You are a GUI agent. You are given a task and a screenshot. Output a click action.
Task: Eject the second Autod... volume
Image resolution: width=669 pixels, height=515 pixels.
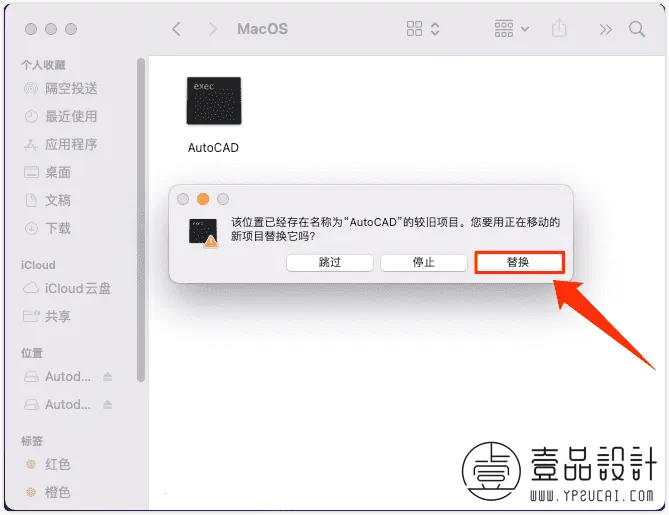(x=108, y=404)
